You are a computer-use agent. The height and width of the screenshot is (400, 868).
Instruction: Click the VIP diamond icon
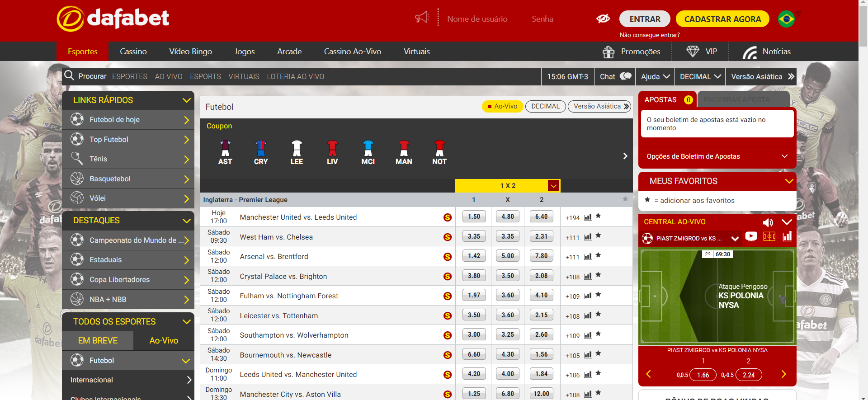coord(693,51)
